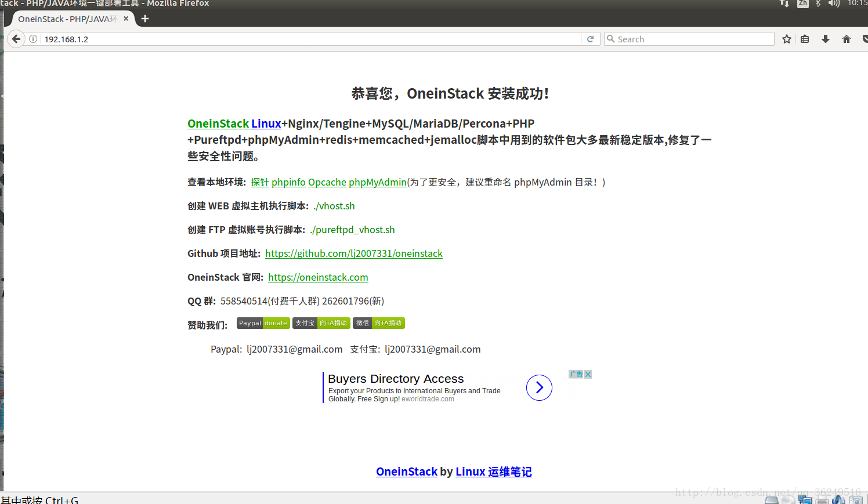This screenshot has height=504, width=868.
Task: Click the browser back arrow button
Action: coord(16,39)
